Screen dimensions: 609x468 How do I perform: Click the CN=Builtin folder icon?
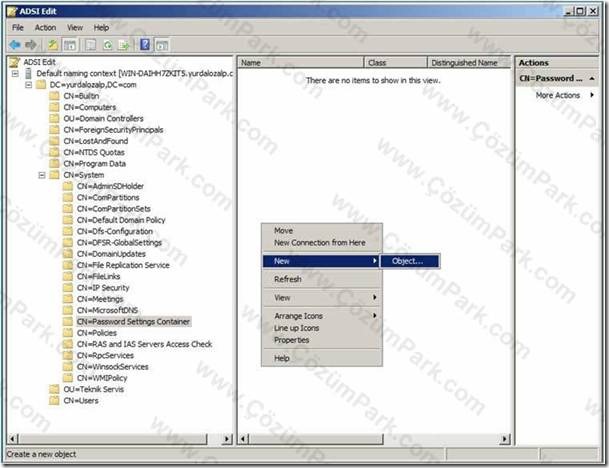pyautogui.click(x=54, y=96)
